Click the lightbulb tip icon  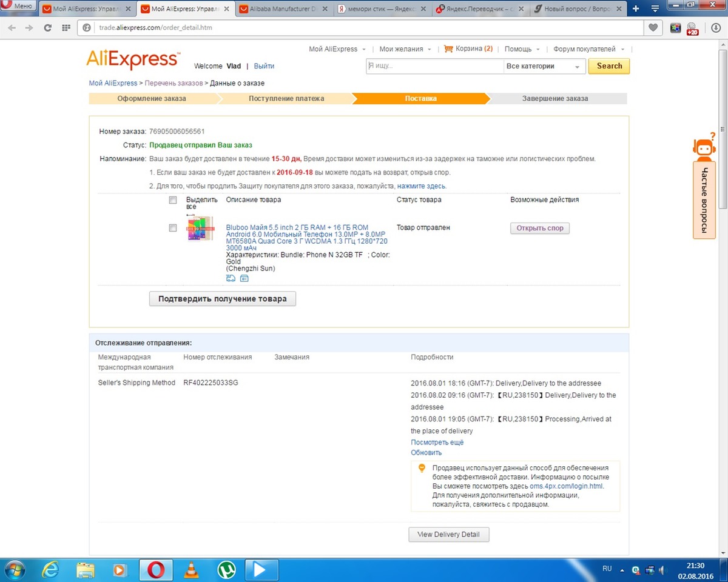coord(422,468)
